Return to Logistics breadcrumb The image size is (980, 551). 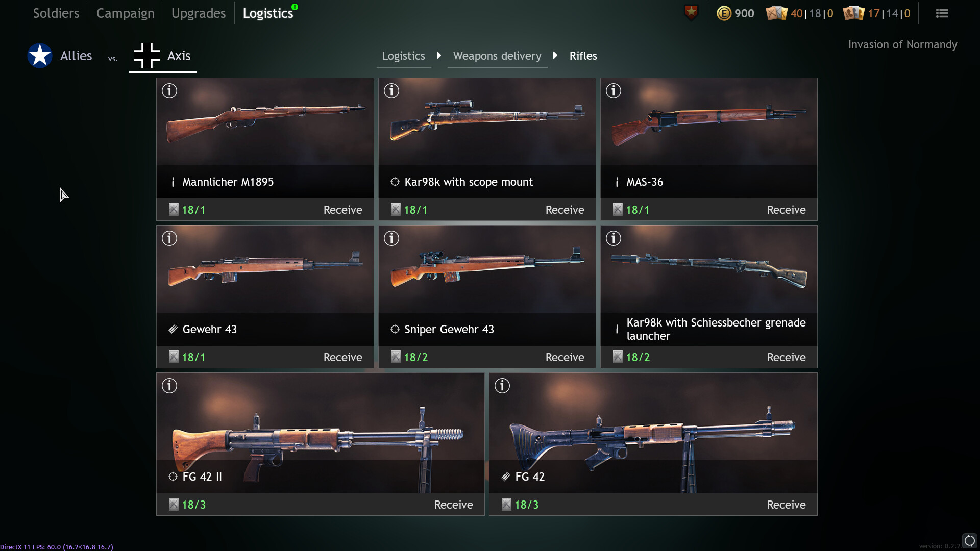coord(403,56)
